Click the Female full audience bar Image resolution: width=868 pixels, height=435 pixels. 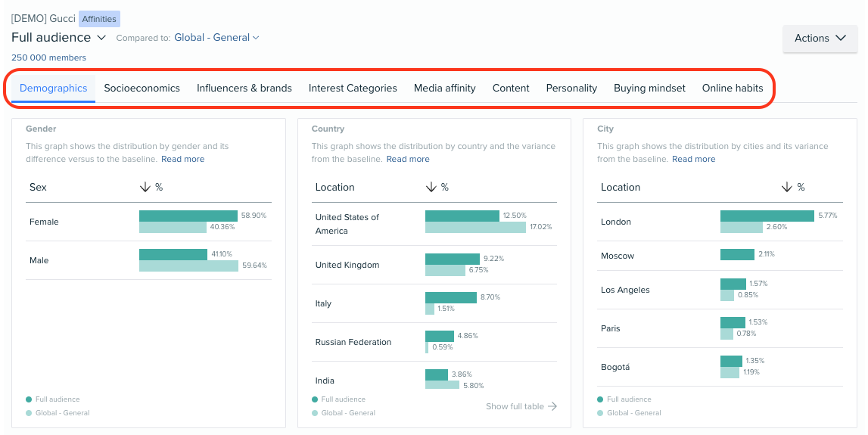[188, 216]
